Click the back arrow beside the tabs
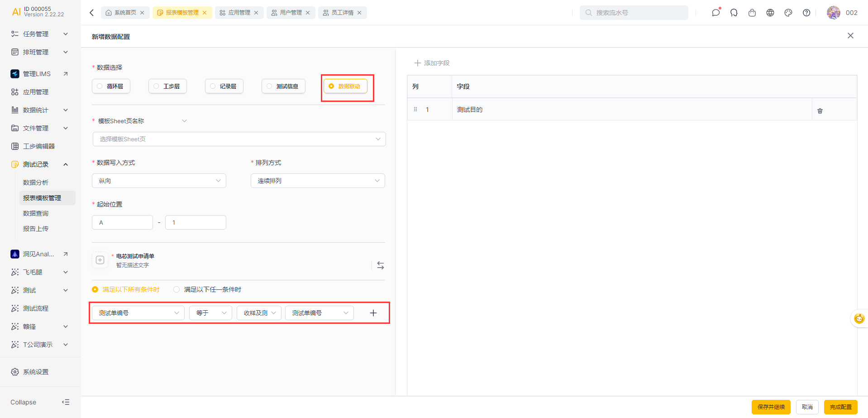The image size is (868, 418). click(92, 13)
